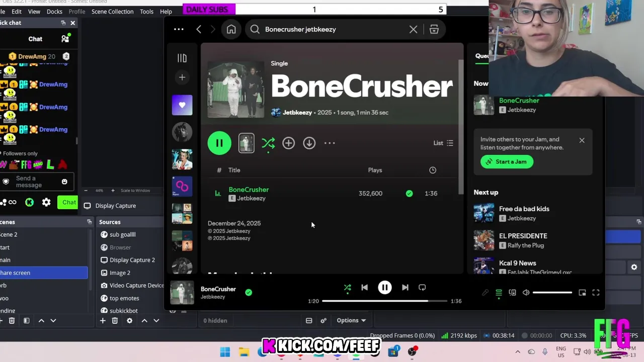Enter Spotify full screen mode
This screenshot has height=362, width=644.
click(x=596, y=293)
